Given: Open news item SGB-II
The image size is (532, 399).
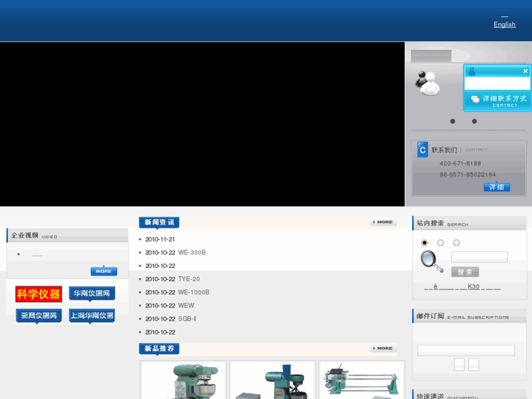Looking at the screenshot, I should point(187,319).
